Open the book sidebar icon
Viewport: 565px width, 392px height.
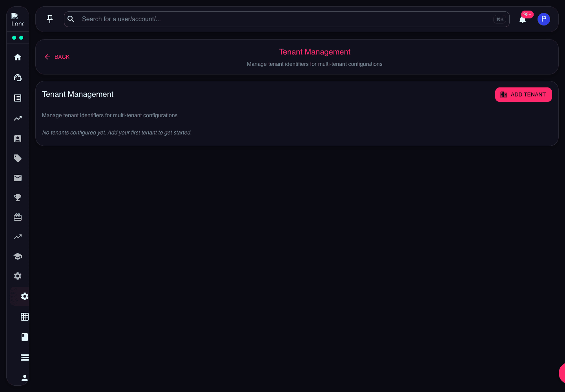25,337
